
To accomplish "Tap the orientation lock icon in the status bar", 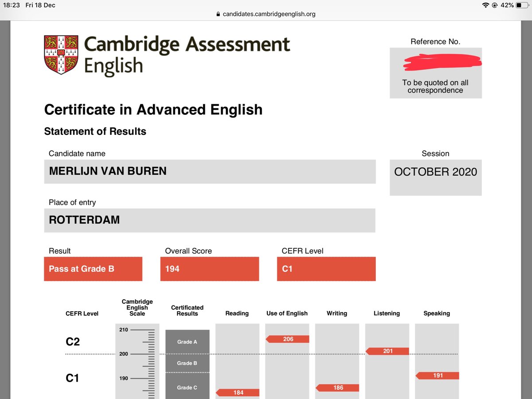I will pos(494,5).
